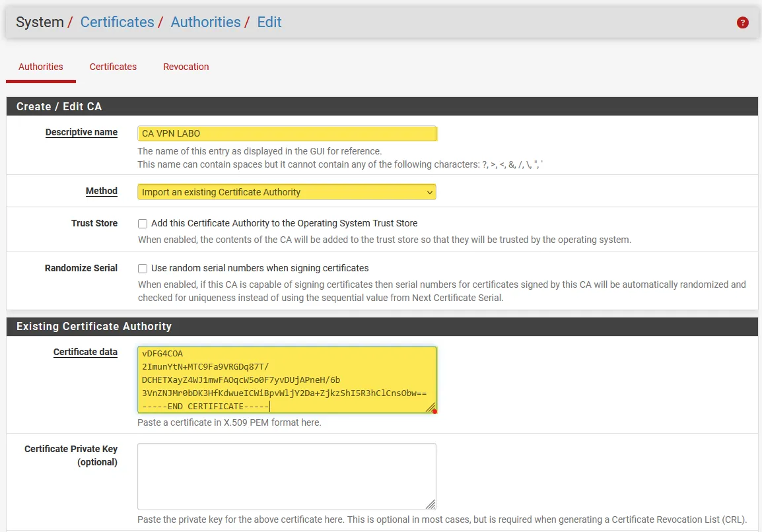Click the underlined Descriptive name label
Viewport: 762px width, 532px height.
[81, 132]
